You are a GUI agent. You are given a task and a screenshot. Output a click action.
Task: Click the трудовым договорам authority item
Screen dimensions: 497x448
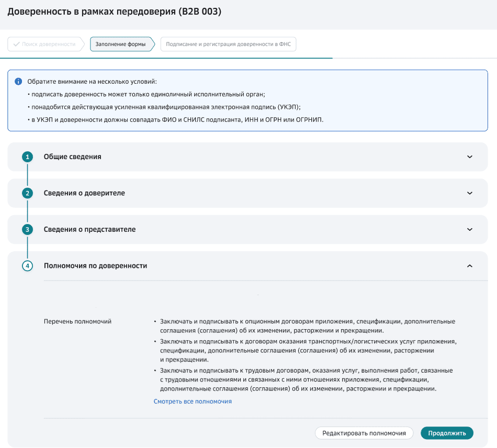(306, 379)
